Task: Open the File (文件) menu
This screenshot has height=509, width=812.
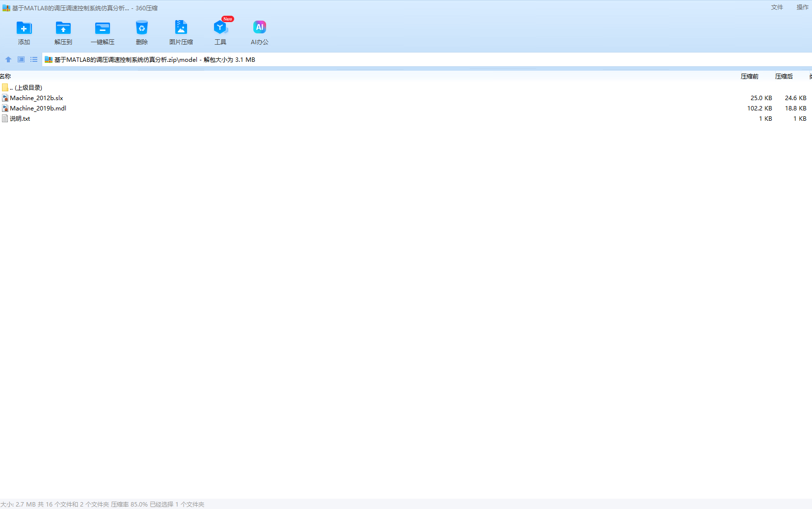Action: (777, 7)
